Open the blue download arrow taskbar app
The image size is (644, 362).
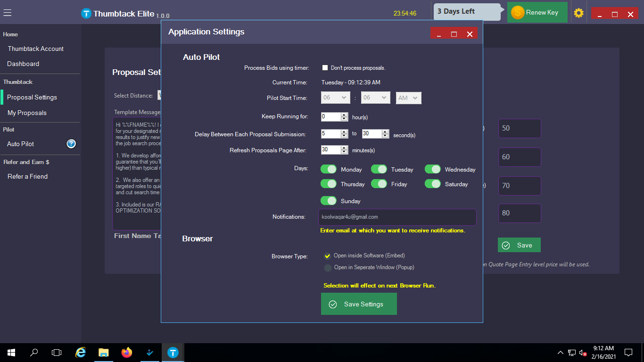click(149, 353)
